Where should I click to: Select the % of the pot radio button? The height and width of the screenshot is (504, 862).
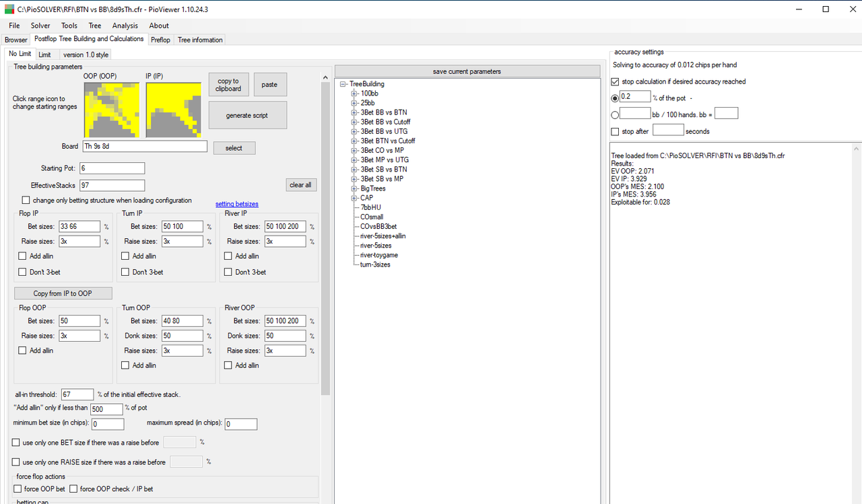[615, 98]
